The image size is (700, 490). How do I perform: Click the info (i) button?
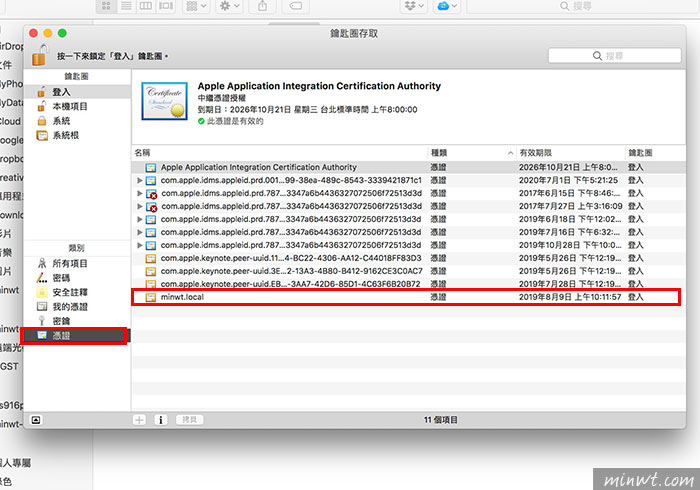(161, 419)
